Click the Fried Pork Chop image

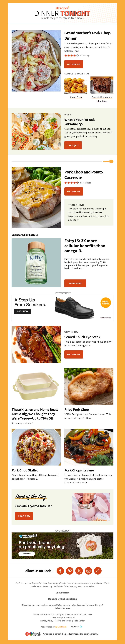89,386
